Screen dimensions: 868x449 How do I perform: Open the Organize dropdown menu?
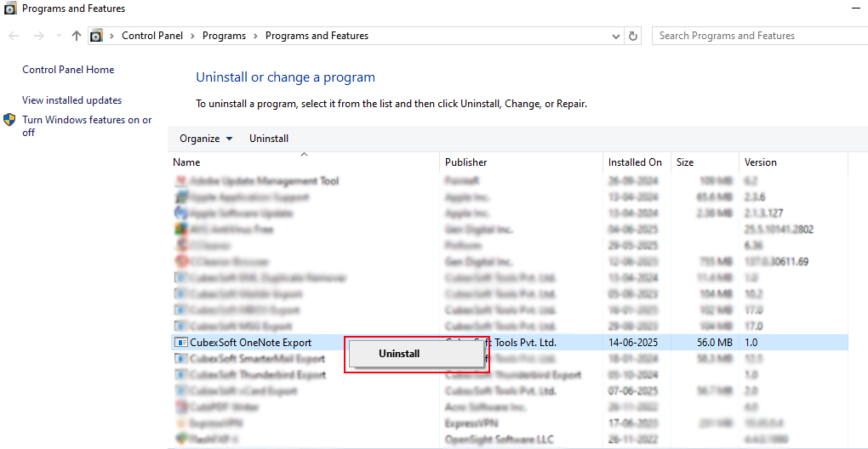pos(206,139)
